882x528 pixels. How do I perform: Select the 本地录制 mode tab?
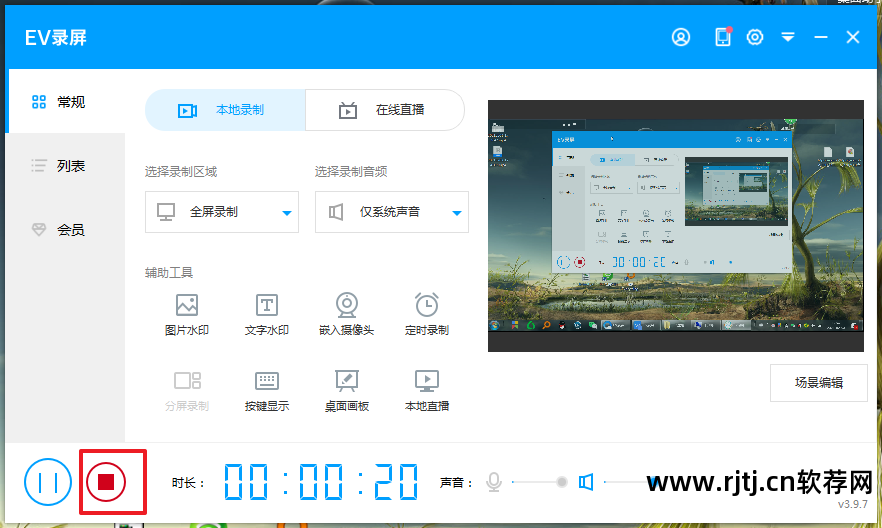225,110
